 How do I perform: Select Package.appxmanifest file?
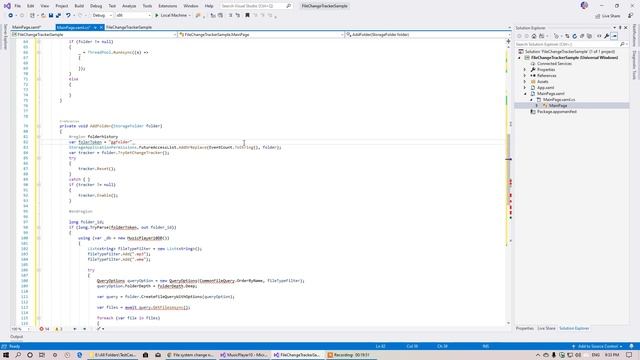point(556,111)
